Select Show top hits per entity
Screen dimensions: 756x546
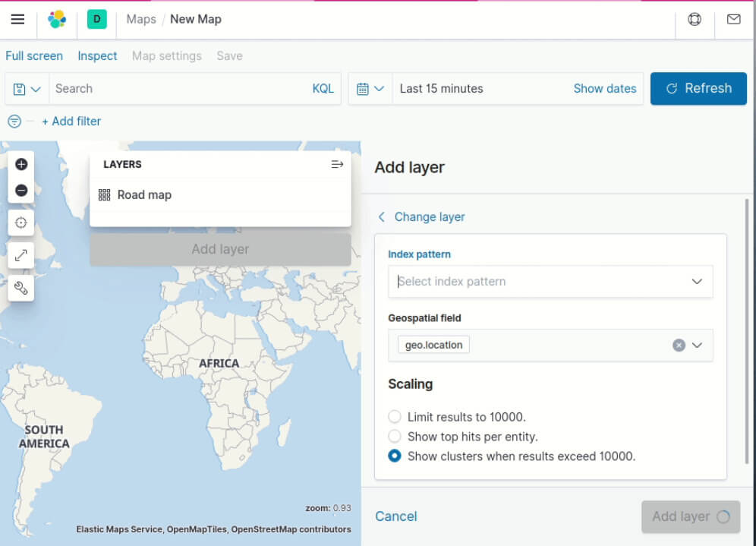click(395, 437)
